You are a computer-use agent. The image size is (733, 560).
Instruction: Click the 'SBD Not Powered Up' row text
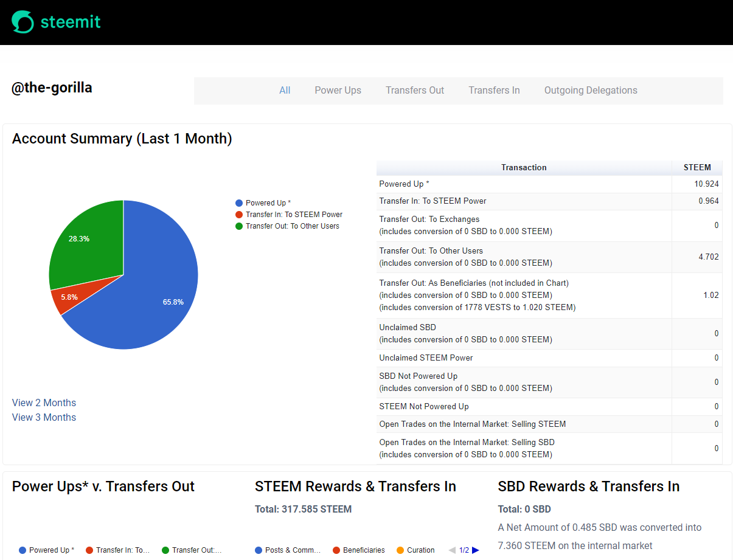pos(418,376)
